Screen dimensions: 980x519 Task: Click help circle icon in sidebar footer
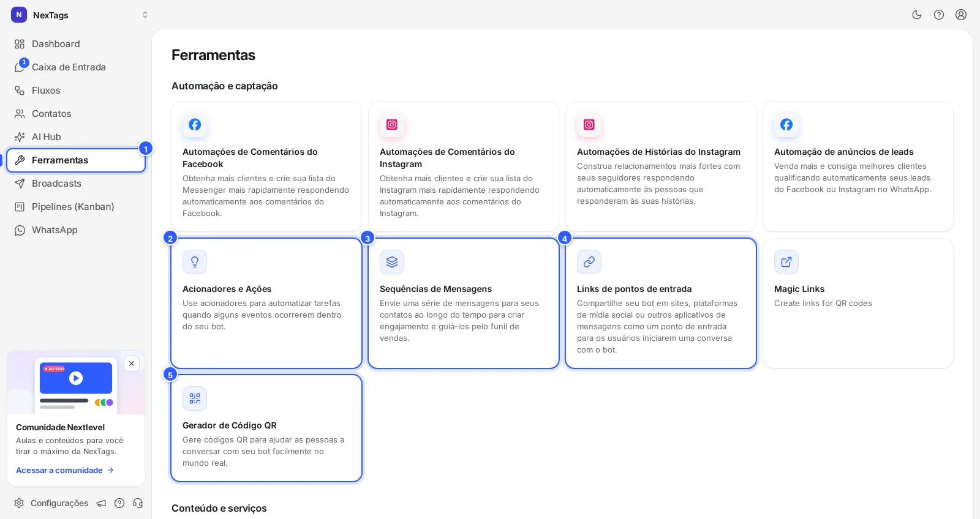[119, 503]
